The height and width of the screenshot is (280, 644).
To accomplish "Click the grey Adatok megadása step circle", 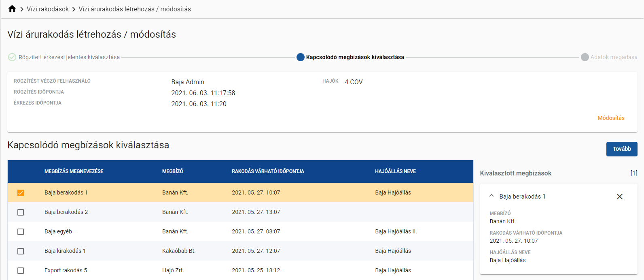I will pyautogui.click(x=585, y=57).
